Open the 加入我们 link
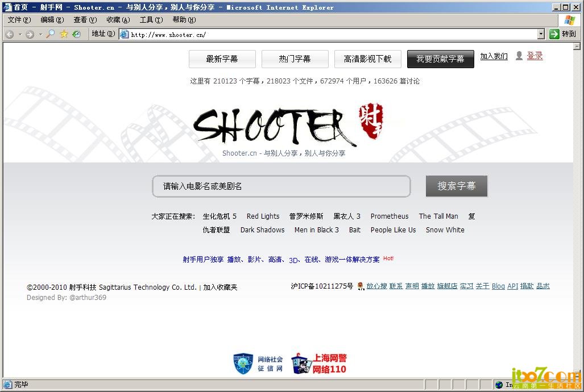 click(494, 56)
